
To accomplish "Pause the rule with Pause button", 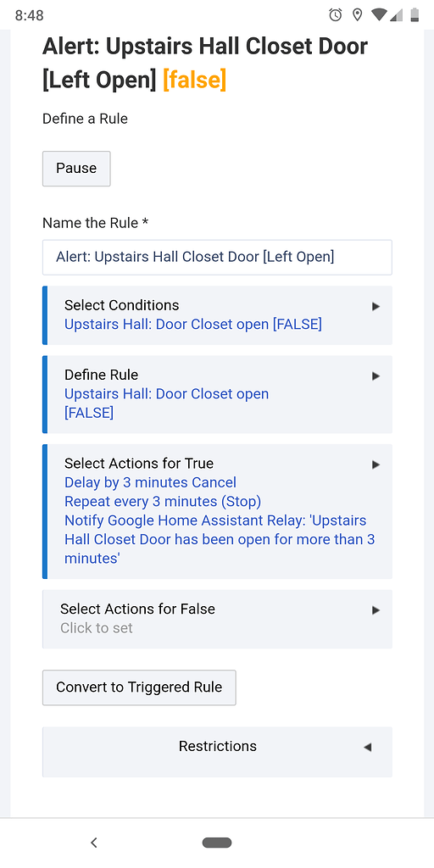I will (76, 169).
